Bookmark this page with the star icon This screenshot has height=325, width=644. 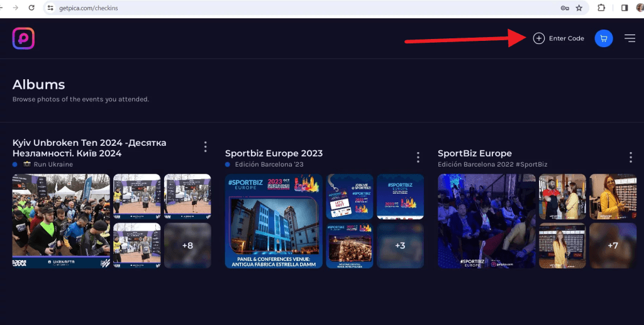click(579, 8)
